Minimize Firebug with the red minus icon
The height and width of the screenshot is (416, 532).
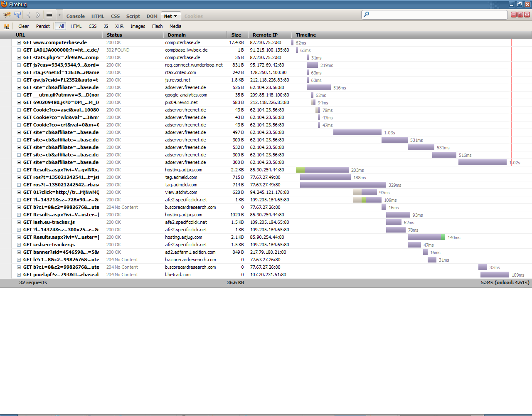click(x=514, y=15)
